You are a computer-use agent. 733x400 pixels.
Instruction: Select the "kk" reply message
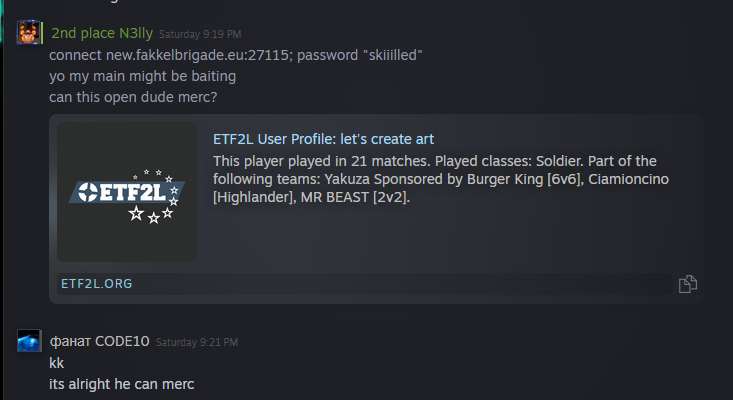pos(57,363)
